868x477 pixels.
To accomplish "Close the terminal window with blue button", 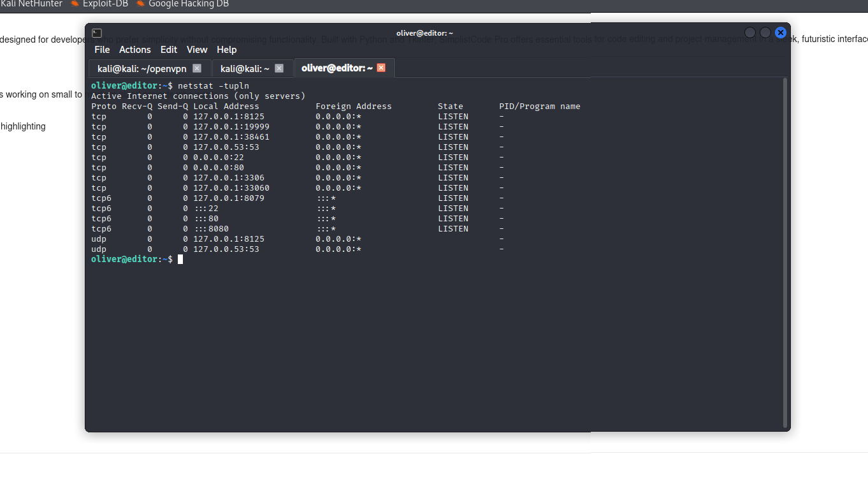I will point(781,33).
